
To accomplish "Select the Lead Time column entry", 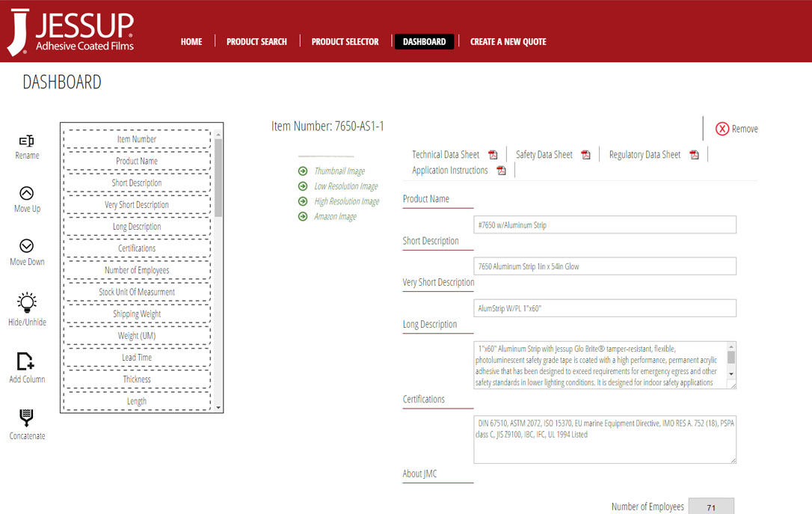I will pos(137,357).
